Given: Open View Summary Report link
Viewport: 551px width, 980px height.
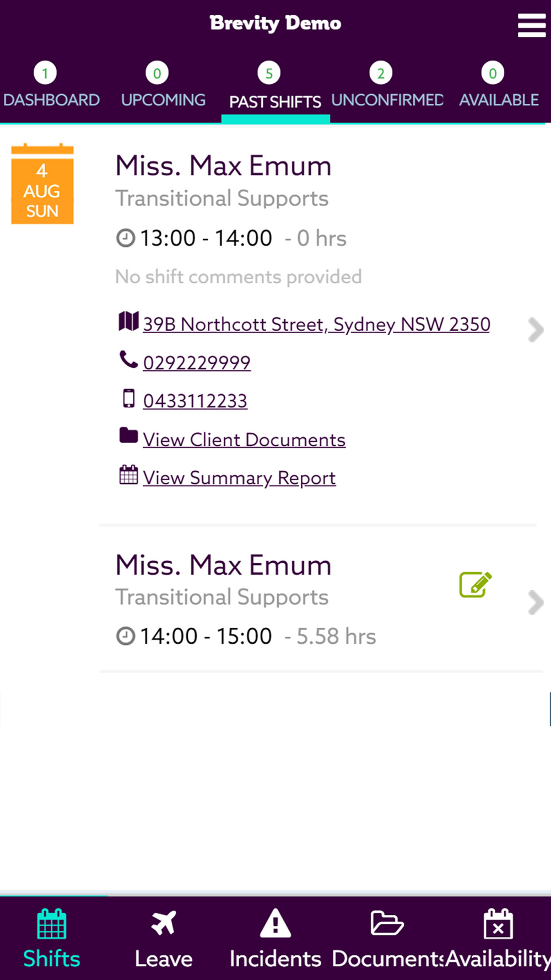Looking at the screenshot, I should [x=239, y=478].
